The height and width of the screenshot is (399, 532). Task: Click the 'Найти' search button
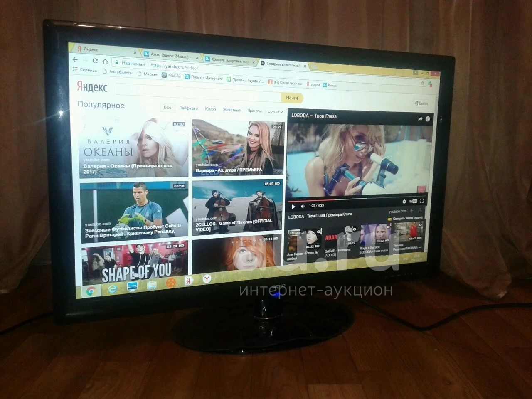coord(292,98)
